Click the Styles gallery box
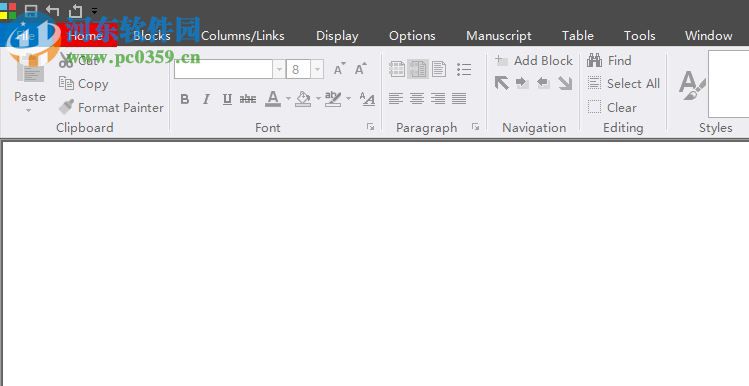 tap(728, 84)
